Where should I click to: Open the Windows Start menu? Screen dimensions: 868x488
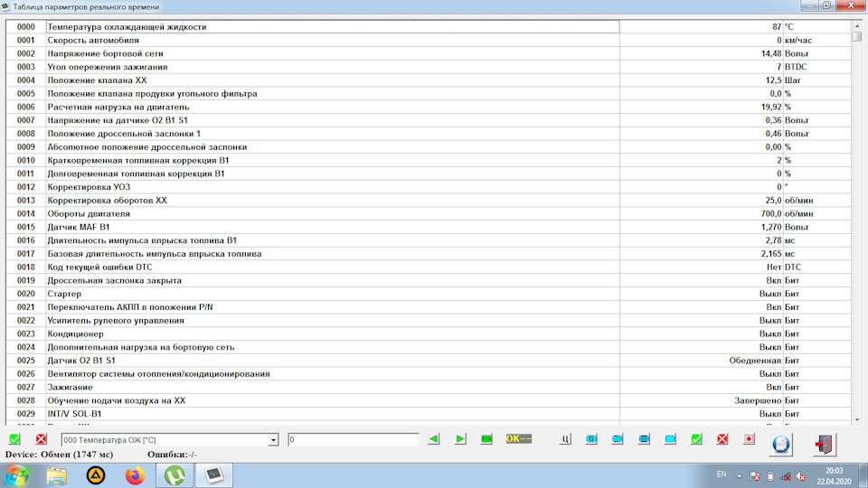coord(16,476)
